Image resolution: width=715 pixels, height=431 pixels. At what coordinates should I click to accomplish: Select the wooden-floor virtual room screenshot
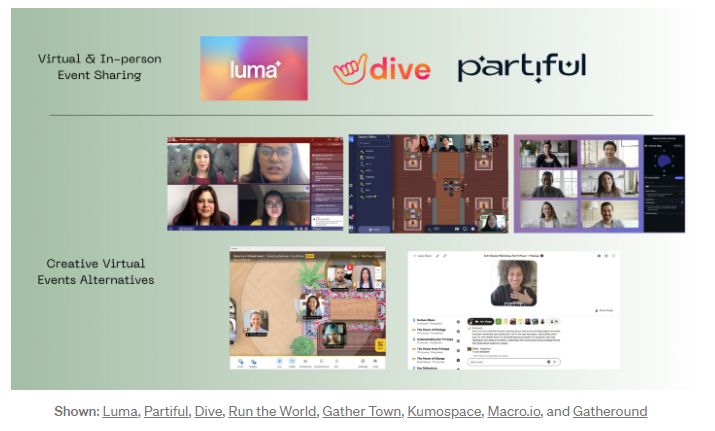point(307,308)
